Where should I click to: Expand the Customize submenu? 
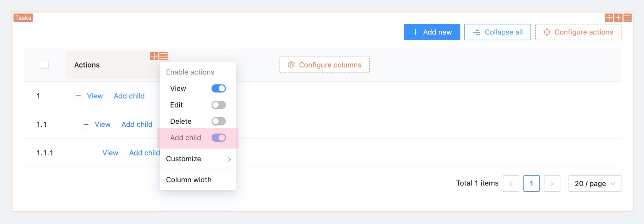(x=198, y=159)
